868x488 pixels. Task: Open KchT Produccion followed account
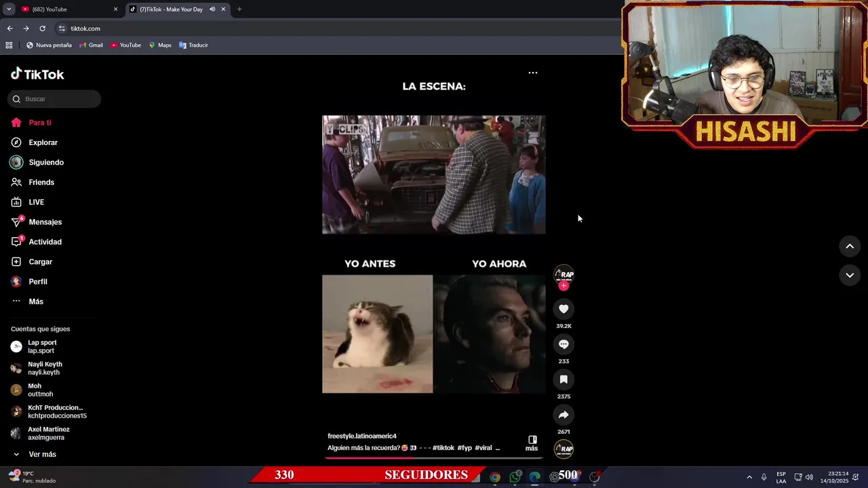[x=57, y=411]
